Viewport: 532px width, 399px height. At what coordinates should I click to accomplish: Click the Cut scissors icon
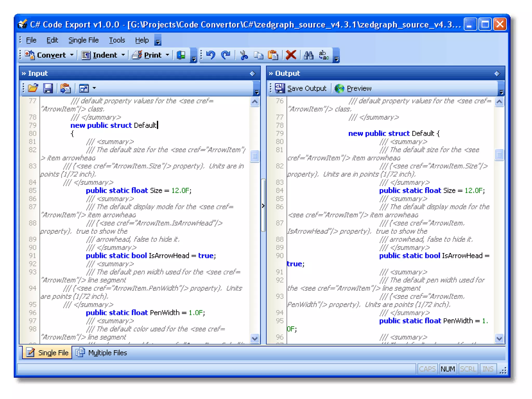pos(243,55)
